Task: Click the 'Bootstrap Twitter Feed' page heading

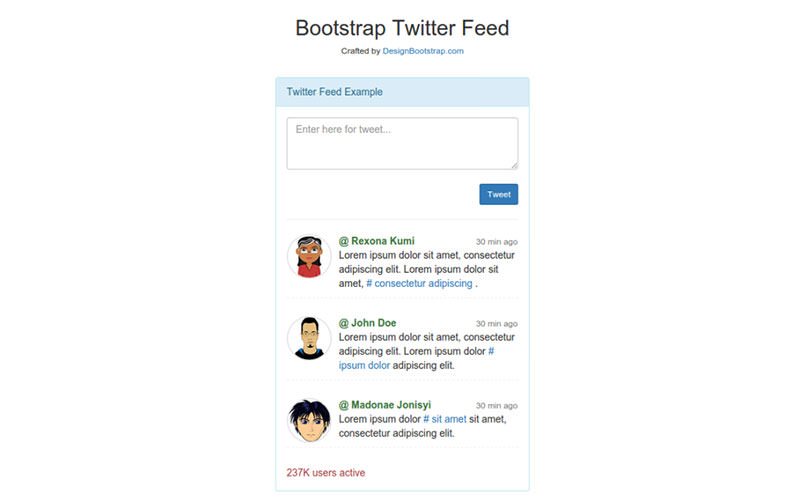Action: point(402,28)
